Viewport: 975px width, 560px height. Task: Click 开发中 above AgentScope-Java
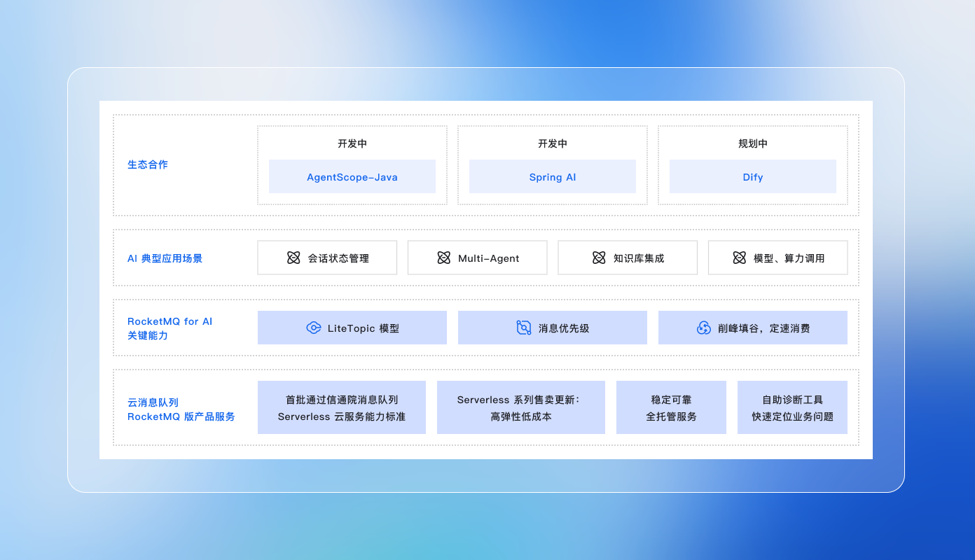(352, 143)
